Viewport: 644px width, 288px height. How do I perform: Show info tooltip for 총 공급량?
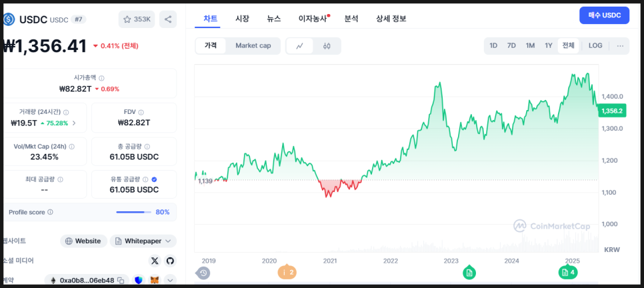tap(147, 147)
